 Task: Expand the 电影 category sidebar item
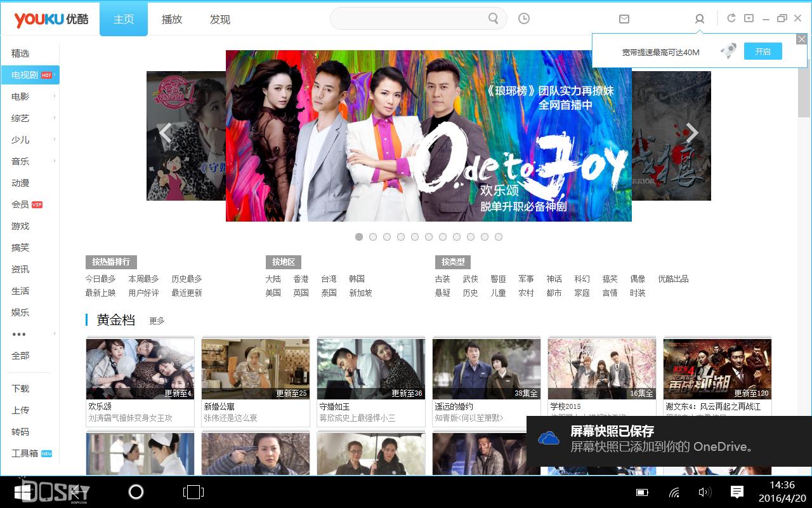coord(19,97)
